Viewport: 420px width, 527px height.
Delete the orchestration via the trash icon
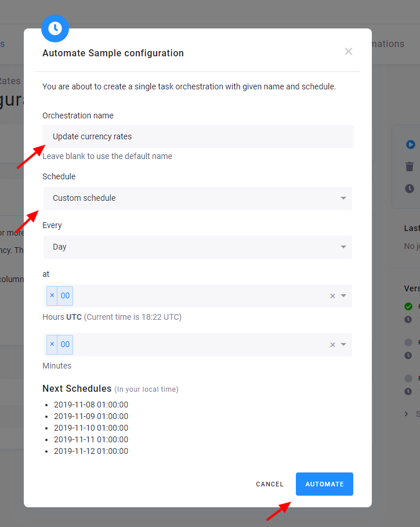pos(410,167)
